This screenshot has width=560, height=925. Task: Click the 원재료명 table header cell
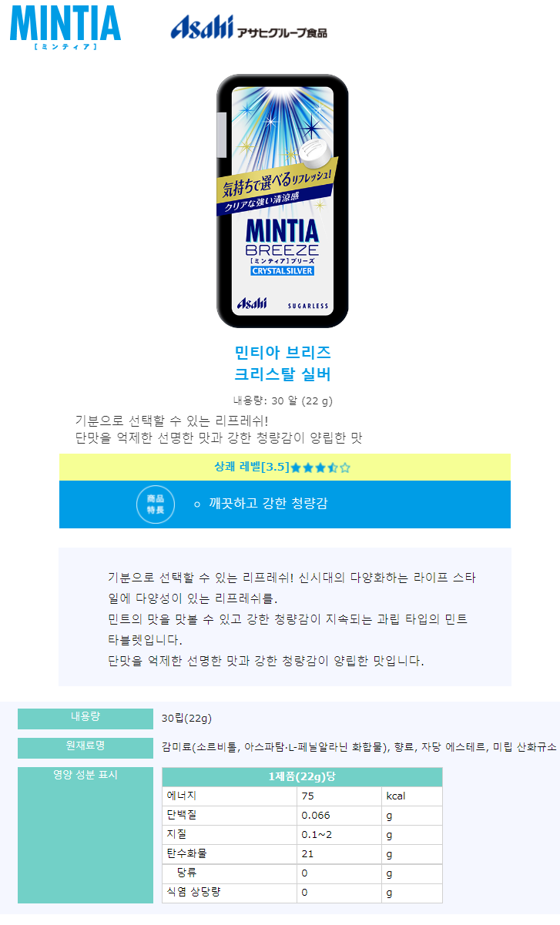pyautogui.click(x=86, y=747)
